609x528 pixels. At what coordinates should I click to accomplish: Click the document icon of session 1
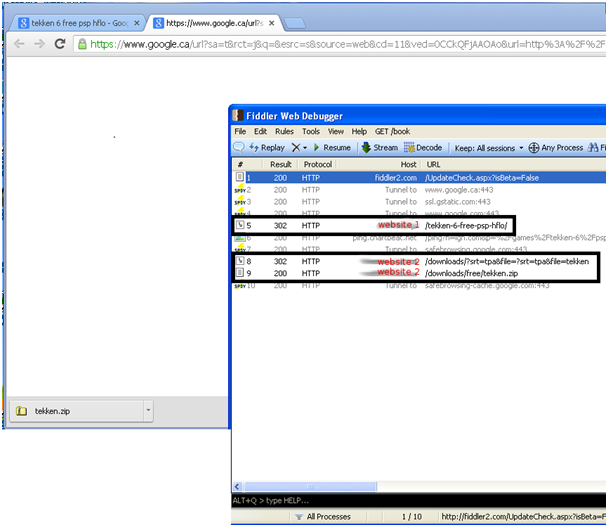pos(240,177)
